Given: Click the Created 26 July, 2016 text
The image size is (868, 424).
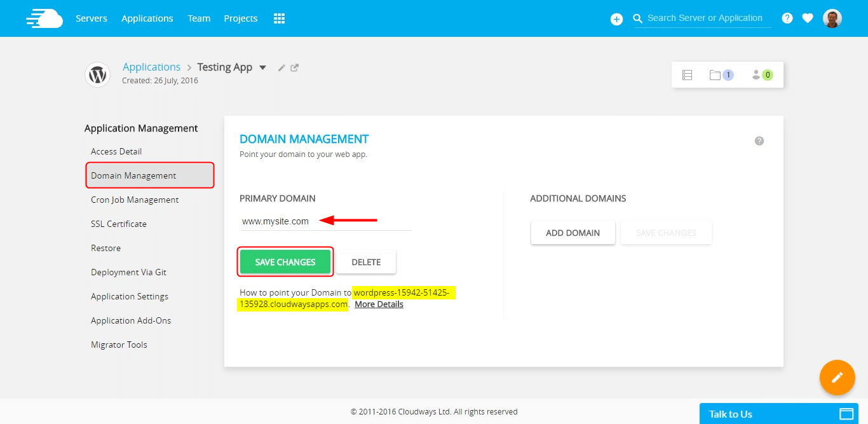Looking at the screenshot, I should coord(160,81).
